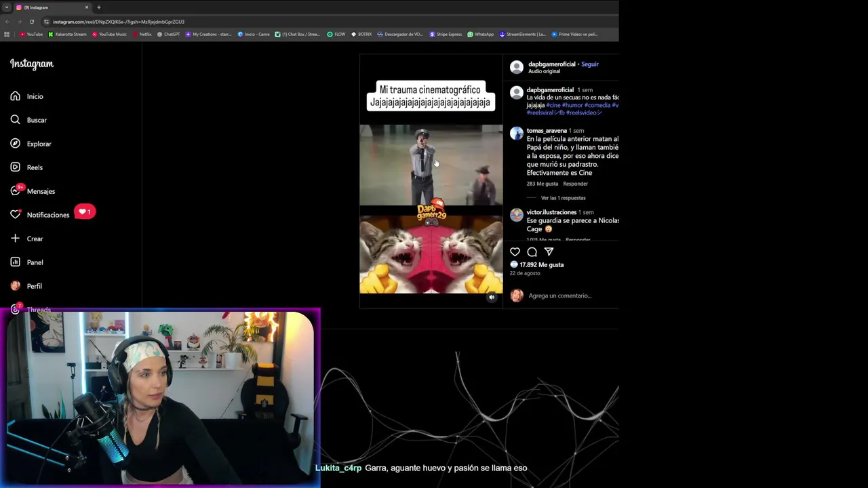Screen dimensions: 868x488
Task: Open the Kakarotta Stream bookmark
Action: (x=67, y=34)
